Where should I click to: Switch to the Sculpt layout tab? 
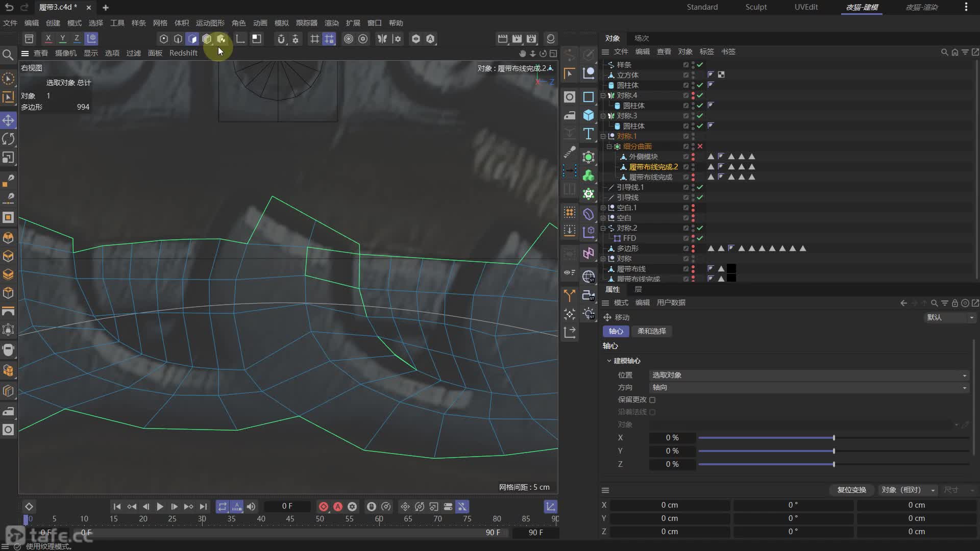click(x=756, y=7)
